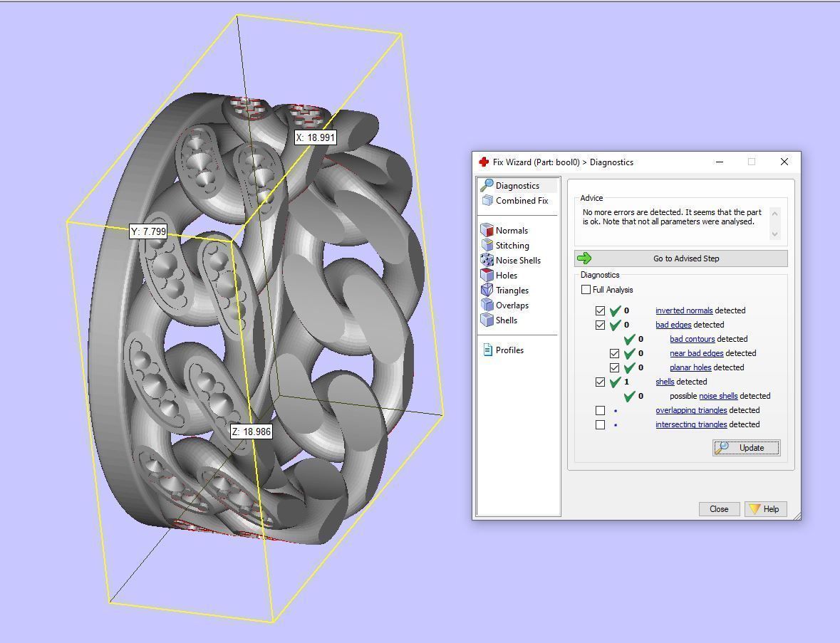Follow the overlapping triangles link

coord(691,411)
